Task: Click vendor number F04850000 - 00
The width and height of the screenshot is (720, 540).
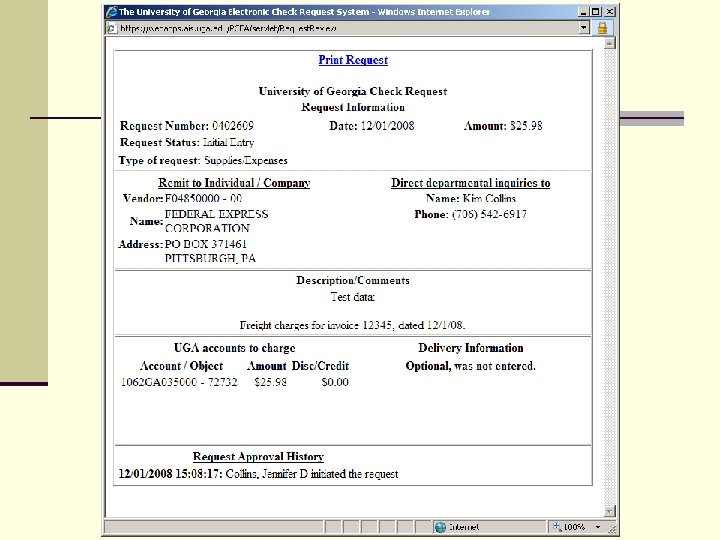Action: pos(203,198)
